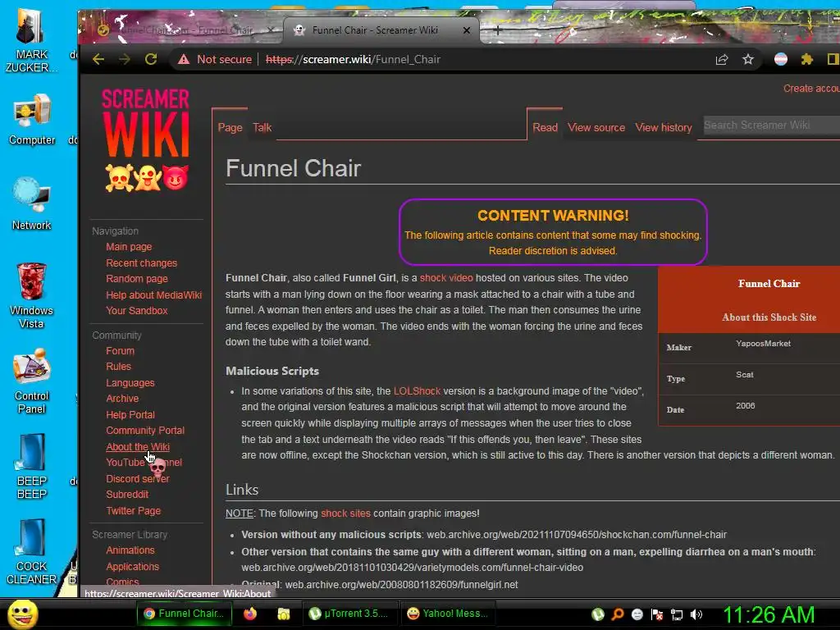Click the network tray icon
The height and width of the screenshot is (630, 840).
677,614
